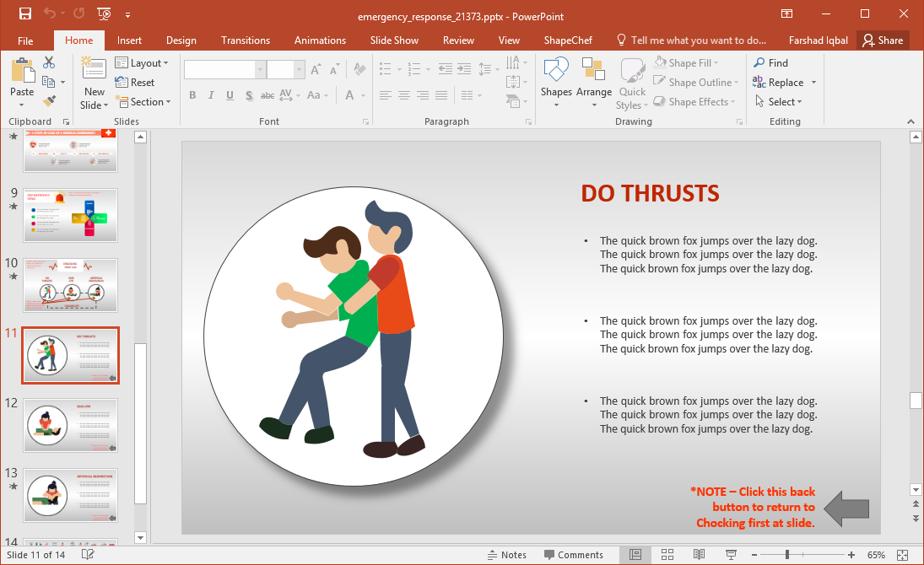This screenshot has width=924, height=565.
Task: Start Slide Show from status bar
Action: (730, 555)
